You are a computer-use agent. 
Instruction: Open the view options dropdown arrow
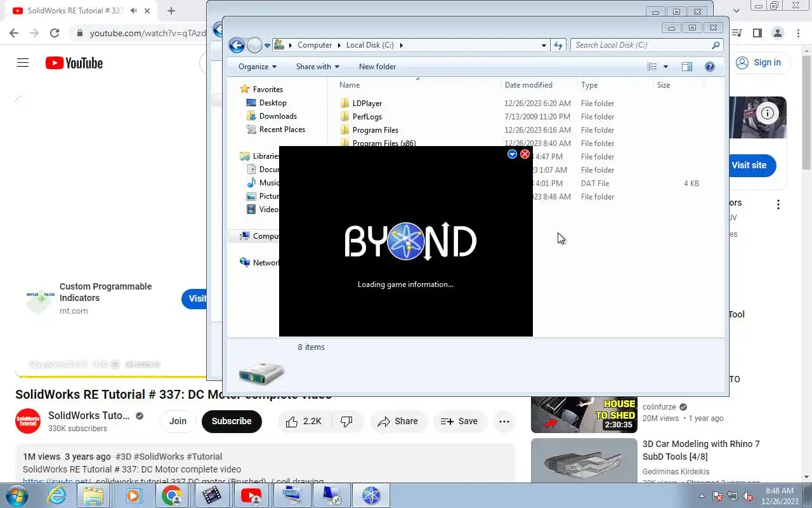[665, 67]
